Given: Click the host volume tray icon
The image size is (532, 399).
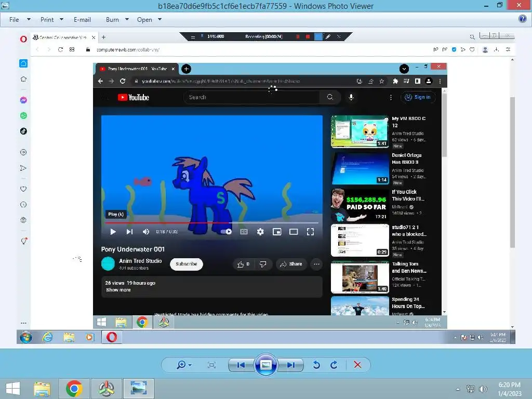Looking at the screenshot, I should (x=483, y=389).
